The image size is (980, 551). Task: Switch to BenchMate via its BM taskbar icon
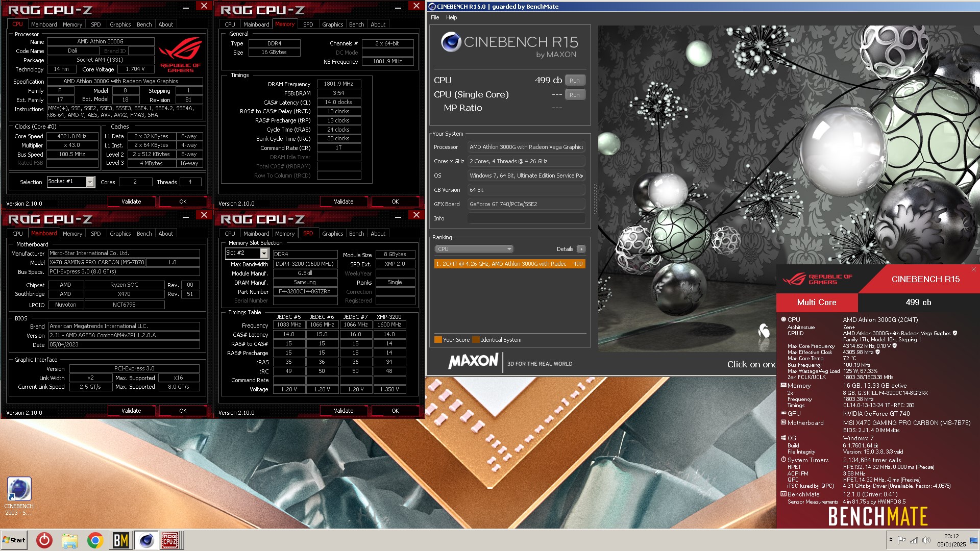(120, 540)
